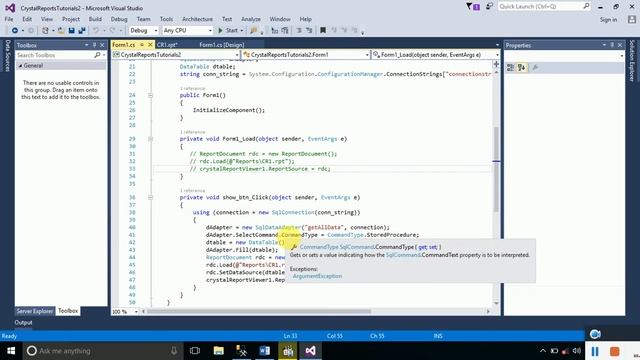Image resolution: width=640 pixels, height=360 pixels.
Task: Click the New Project toolbar icon
Action: point(45,31)
